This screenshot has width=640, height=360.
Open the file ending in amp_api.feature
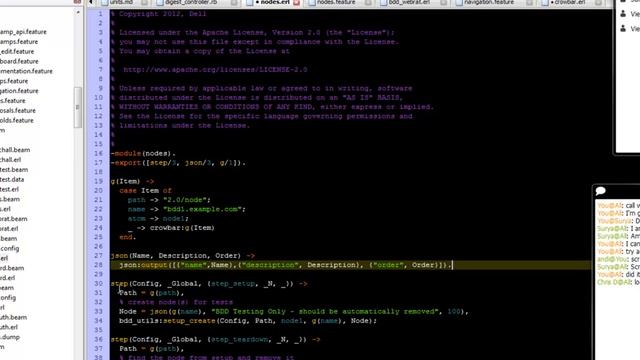point(23,32)
